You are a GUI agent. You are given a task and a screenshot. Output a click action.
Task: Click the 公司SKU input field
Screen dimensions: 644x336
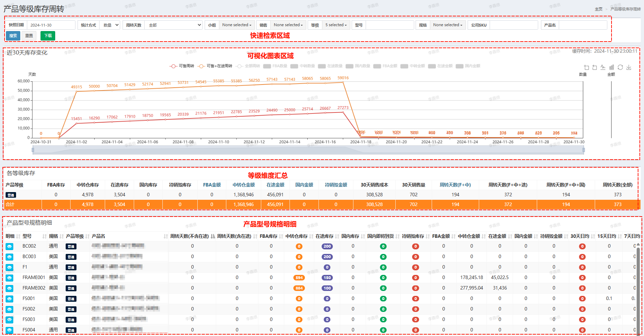click(514, 25)
